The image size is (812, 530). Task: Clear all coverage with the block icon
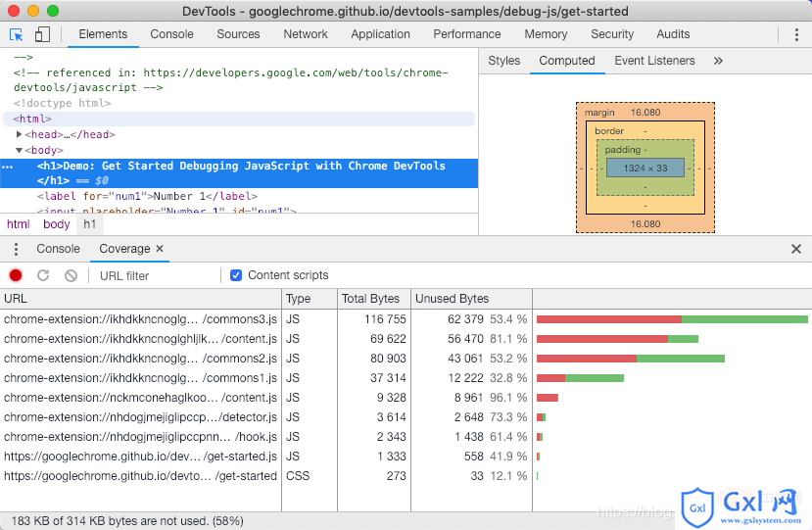point(71,275)
